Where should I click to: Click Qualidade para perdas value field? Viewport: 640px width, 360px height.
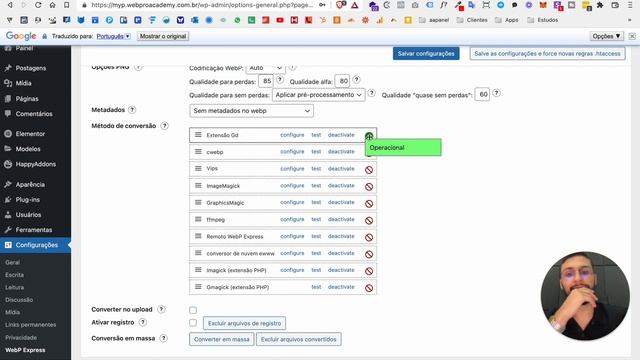[x=266, y=81]
